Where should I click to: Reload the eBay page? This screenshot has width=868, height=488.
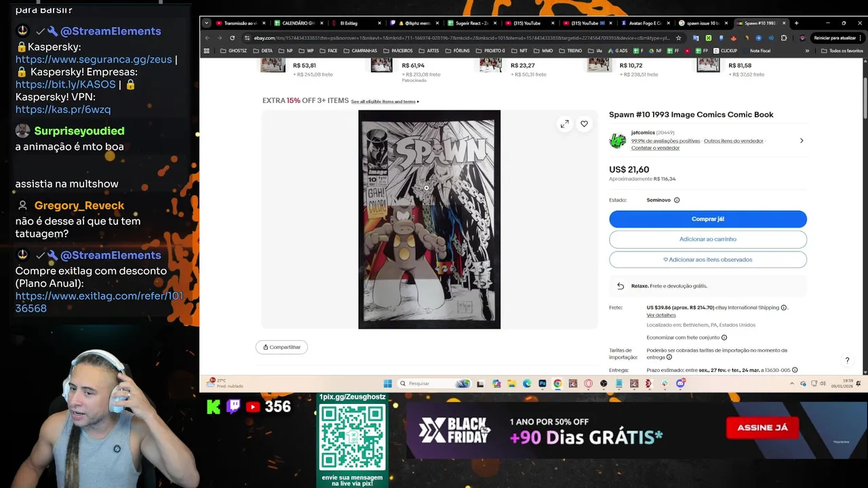(233, 38)
